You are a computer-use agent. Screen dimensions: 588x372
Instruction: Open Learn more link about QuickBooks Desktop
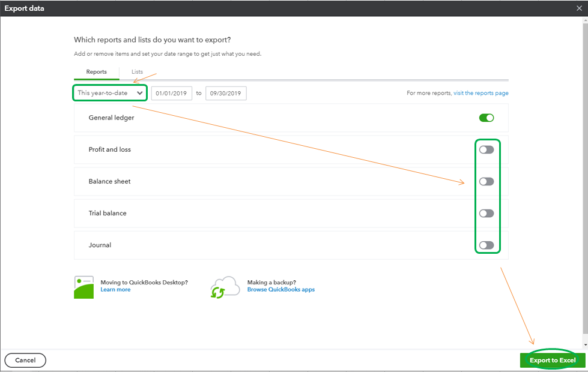[115, 290]
